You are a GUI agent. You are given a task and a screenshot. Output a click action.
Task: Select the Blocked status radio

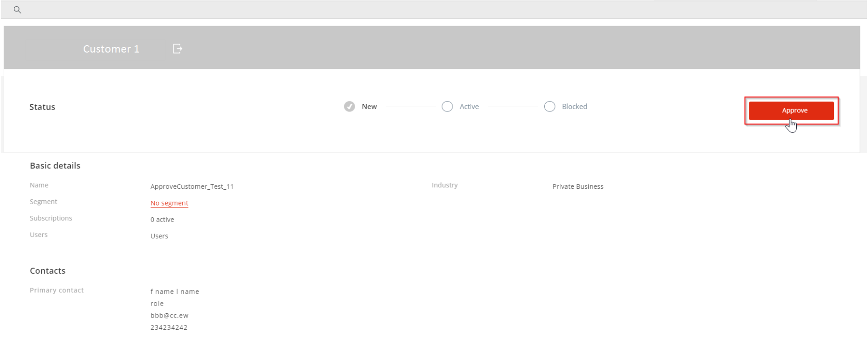coord(549,106)
